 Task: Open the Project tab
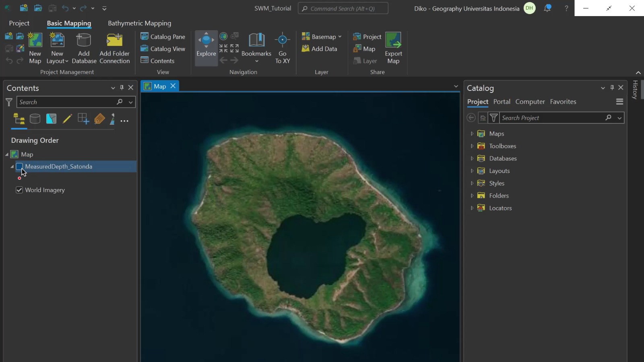pyautogui.click(x=19, y=23)
